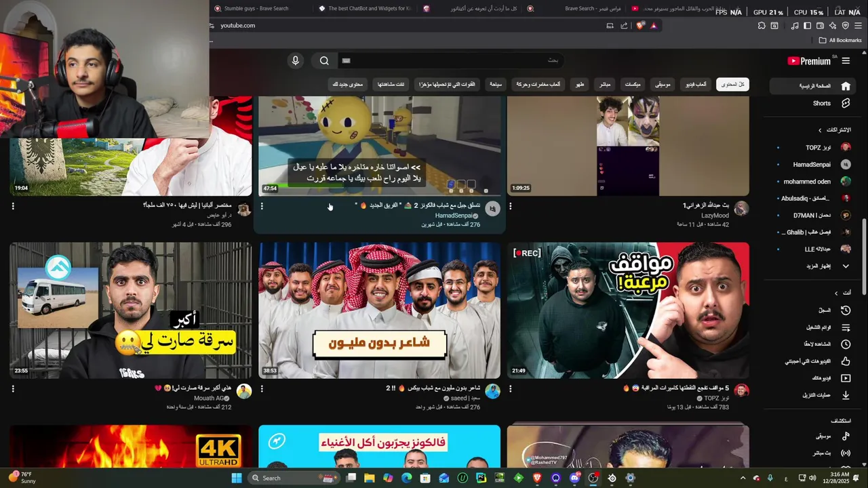
Task: Open browser extensions puzzle icon
Action: click(x=762, y=25)
